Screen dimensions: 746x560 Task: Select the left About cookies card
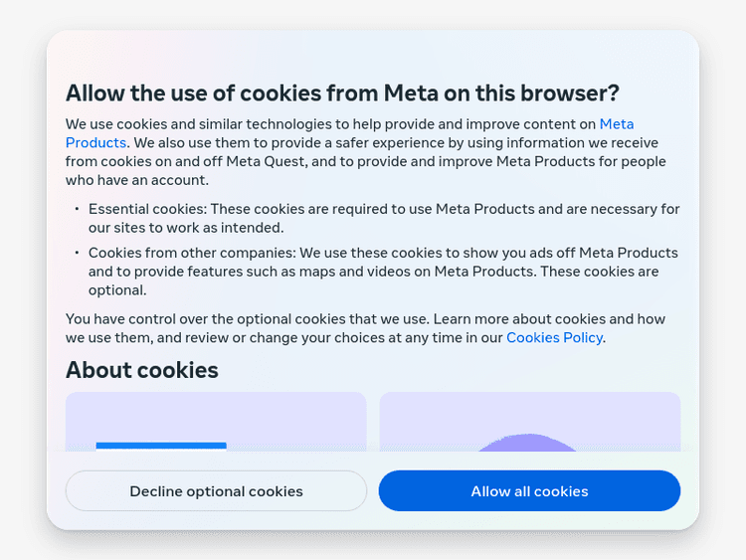click(216, 422)
